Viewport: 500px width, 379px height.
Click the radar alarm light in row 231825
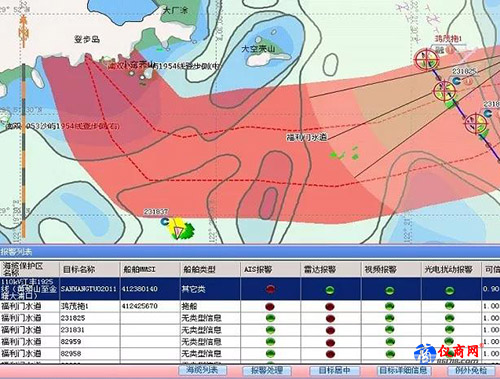pyautogui.click(x=330, y=318)
